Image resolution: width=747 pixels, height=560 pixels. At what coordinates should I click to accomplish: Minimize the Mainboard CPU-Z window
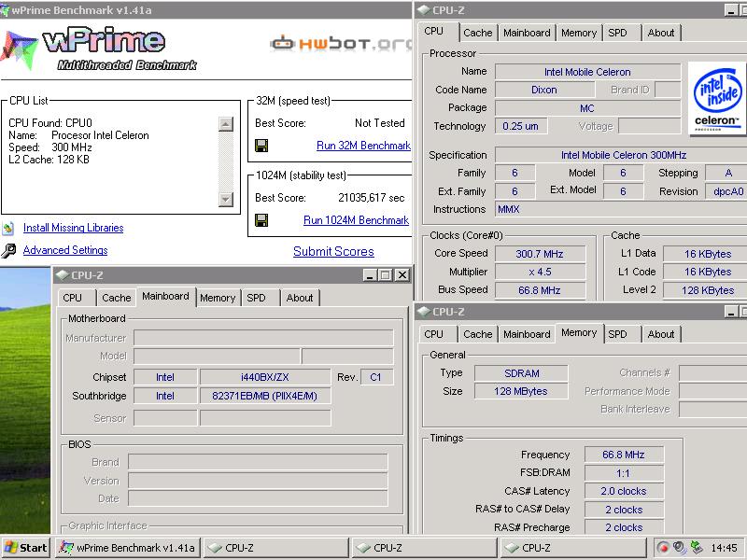pyautogui.click(x=370, y=275)
